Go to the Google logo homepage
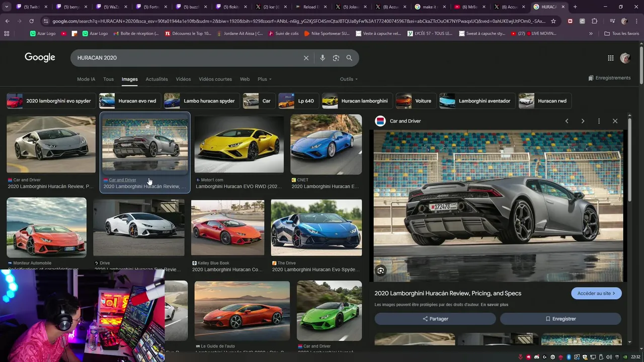 click(40, 57)
